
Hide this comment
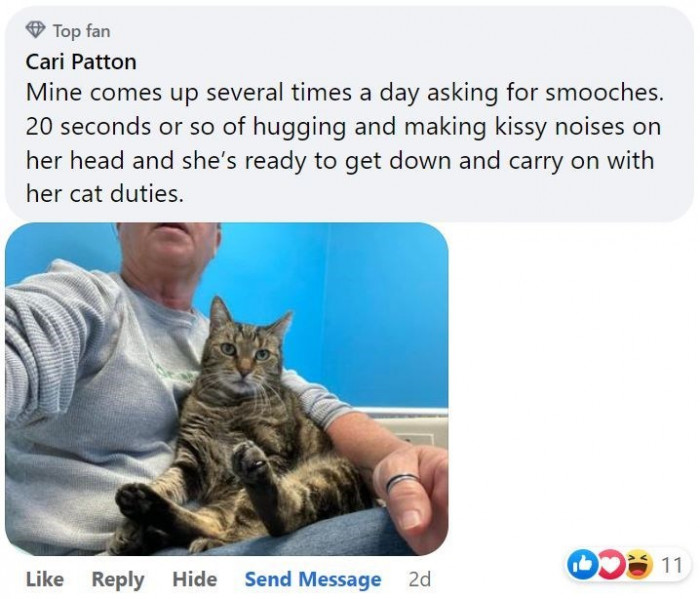pyautogui.click(x=195, y=579)
